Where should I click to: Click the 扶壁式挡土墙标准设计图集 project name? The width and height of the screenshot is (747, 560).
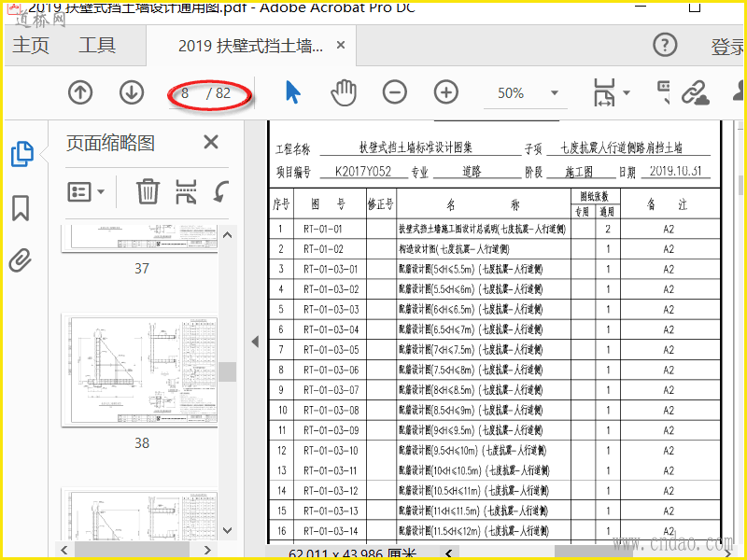click(x=416, y=147)
